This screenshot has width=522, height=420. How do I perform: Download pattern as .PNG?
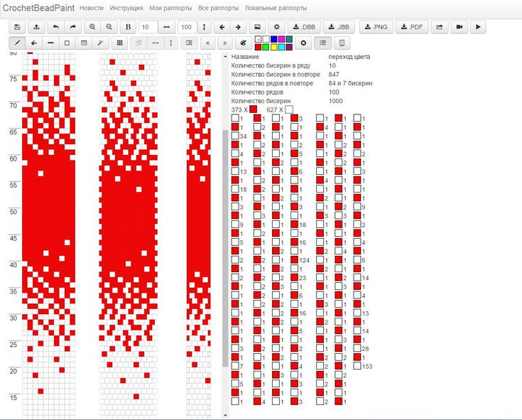pos(376,27)
